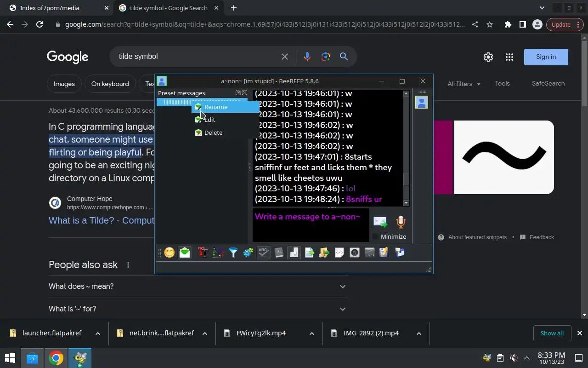Click the save chat floppy pencil icon
This screenshot has width=588, height=368.
pos(384,253)
